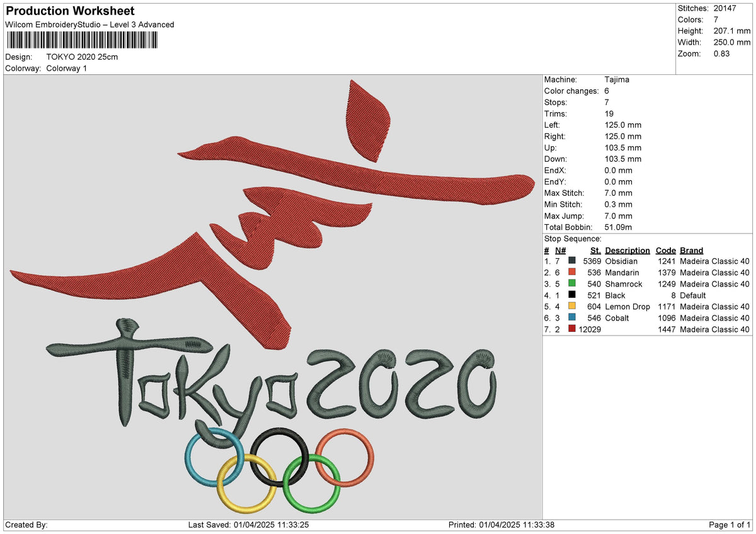Click the code '1379' for Mandarin
This screenshot has height=534, width=756.
point(667,273)
